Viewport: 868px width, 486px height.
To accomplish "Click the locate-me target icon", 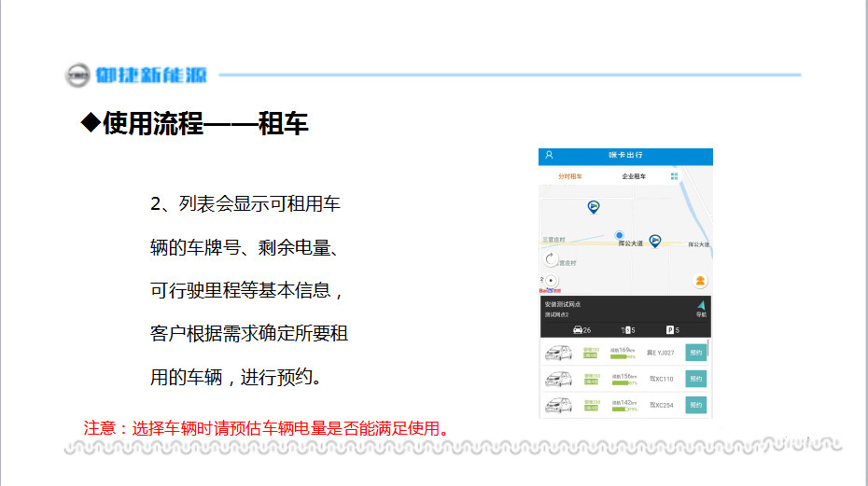I will 551,281.
